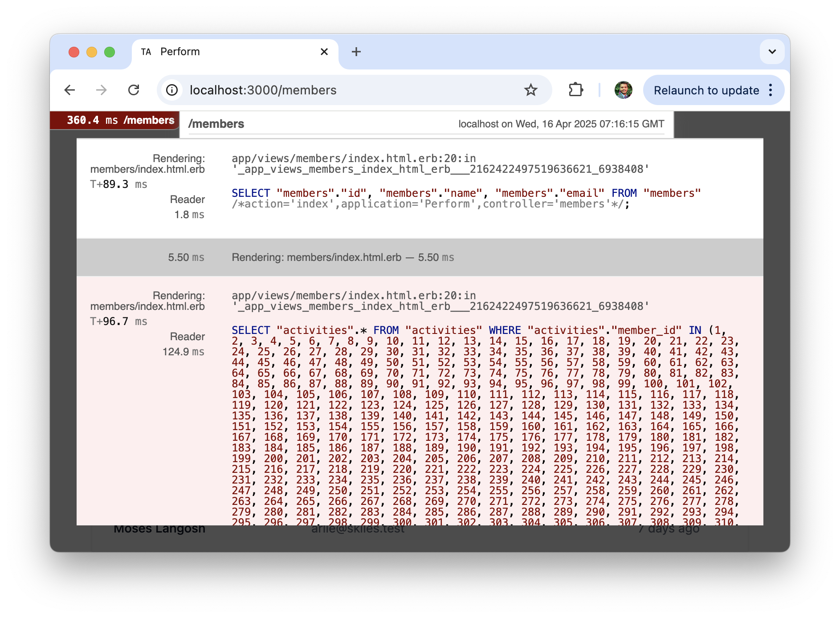Click the back navigation arrow
Image resolution: width=840 pixels, height=618 pixels.
pos(70,90)
